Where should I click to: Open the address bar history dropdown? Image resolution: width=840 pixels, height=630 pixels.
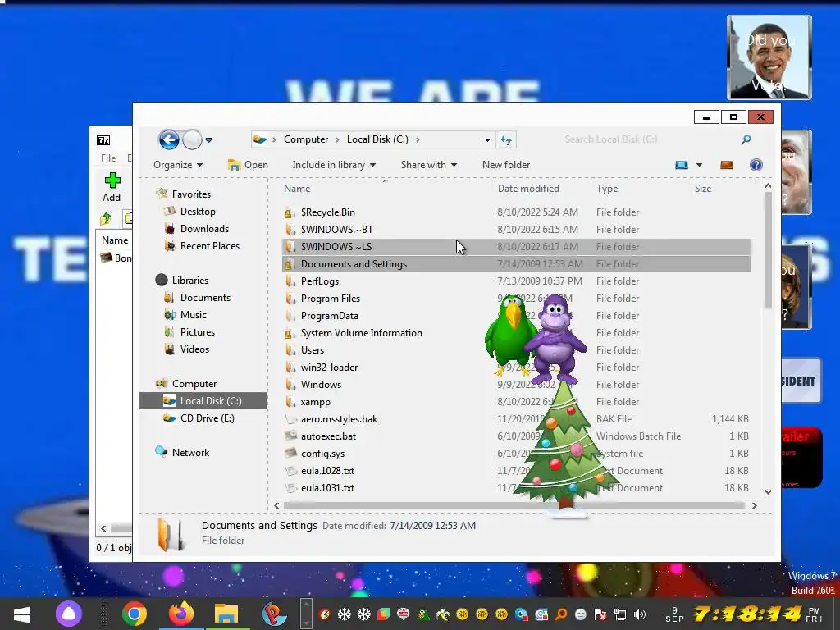487,139
